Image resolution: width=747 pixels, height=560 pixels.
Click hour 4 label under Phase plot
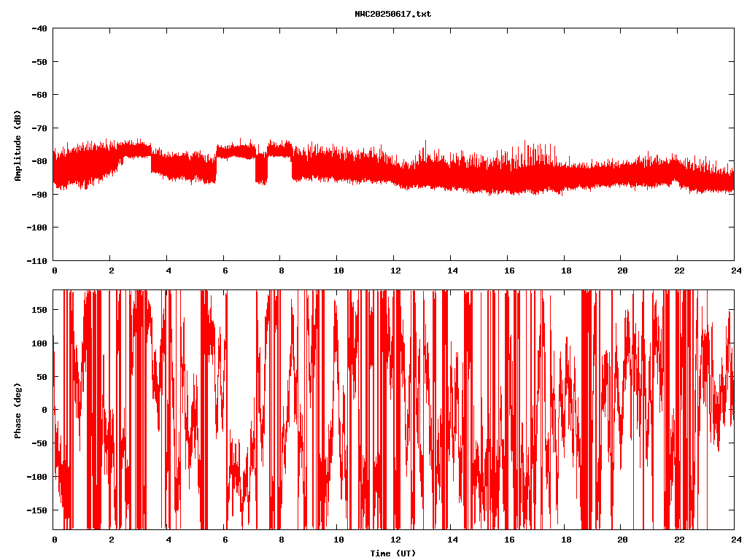(169, 540)
